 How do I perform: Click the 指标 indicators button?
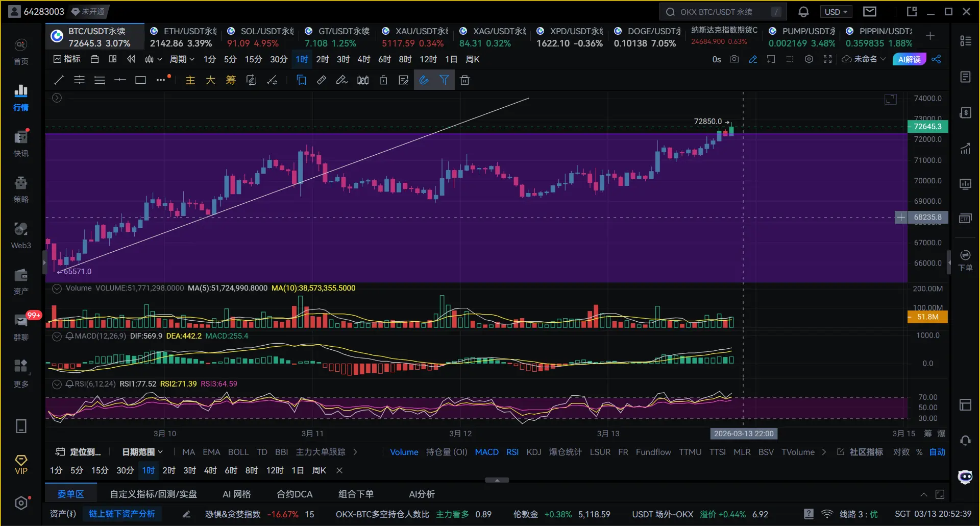(67, 59)
